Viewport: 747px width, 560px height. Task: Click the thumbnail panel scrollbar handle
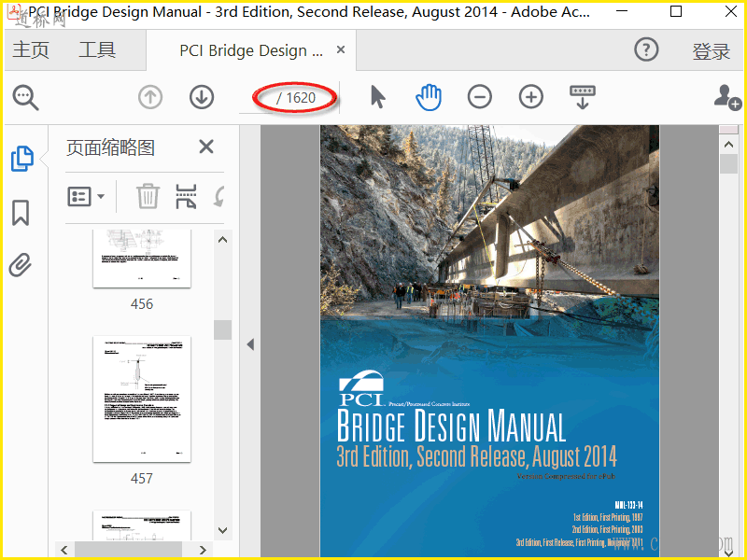[222, 329]
